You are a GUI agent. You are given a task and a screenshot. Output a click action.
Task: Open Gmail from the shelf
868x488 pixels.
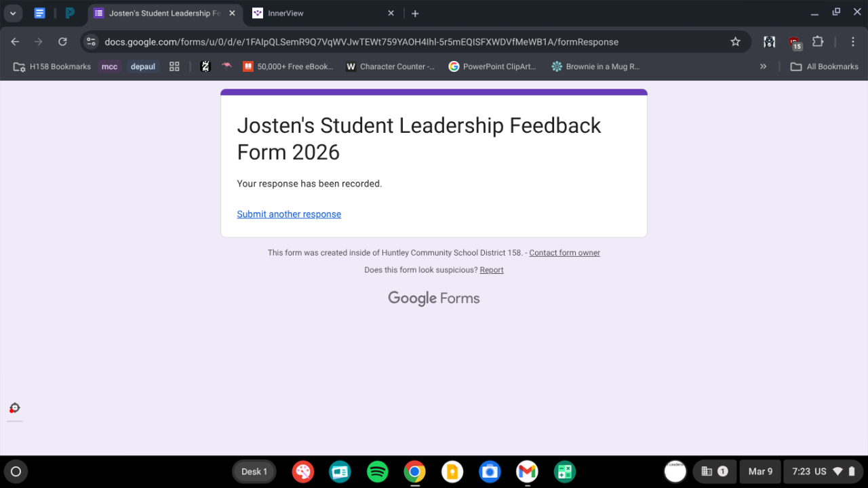point(527,472)
